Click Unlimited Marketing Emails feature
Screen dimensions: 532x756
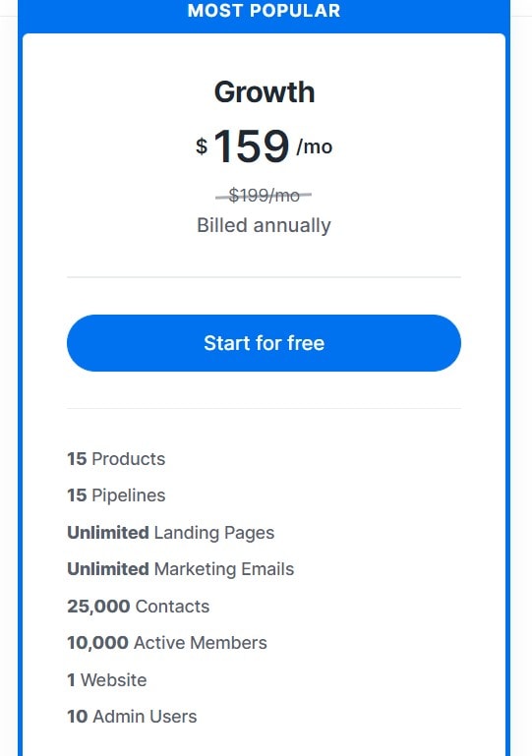point(180,569)
